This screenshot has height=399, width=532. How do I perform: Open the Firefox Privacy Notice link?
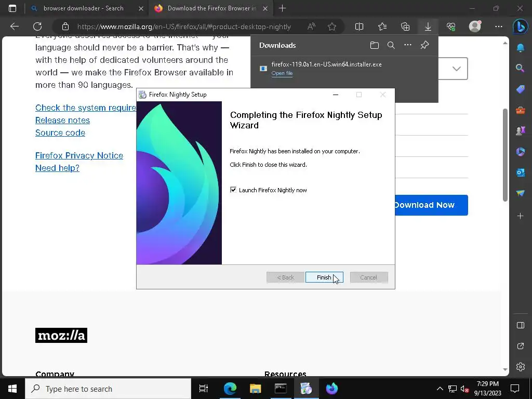tap(79, 155)
